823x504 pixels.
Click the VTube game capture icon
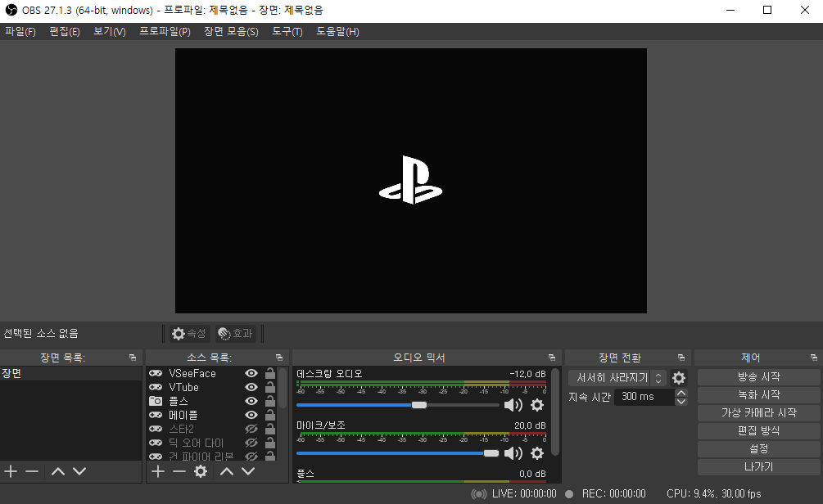click(x=156, y=387)
